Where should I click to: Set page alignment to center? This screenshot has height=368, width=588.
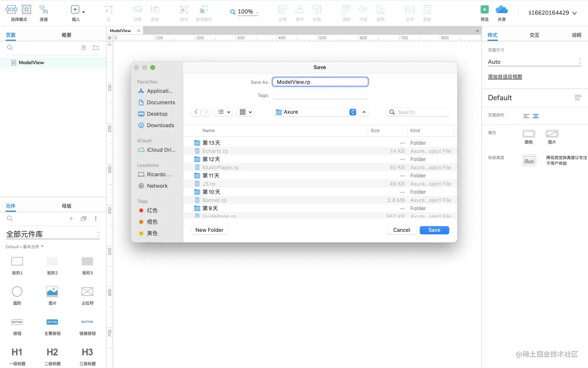coord(535,116)
